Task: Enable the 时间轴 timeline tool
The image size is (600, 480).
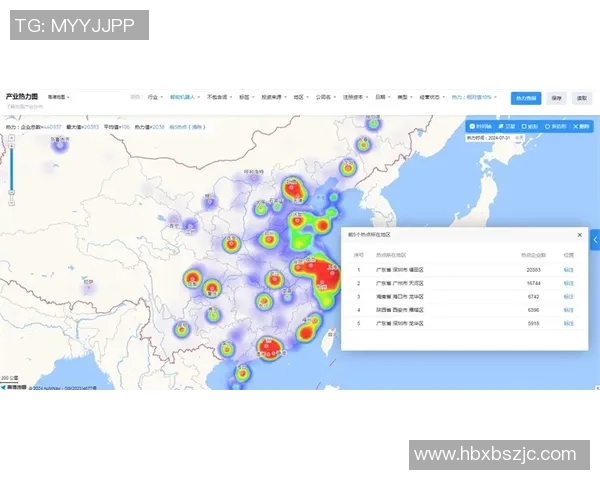Action: point(482,127)
